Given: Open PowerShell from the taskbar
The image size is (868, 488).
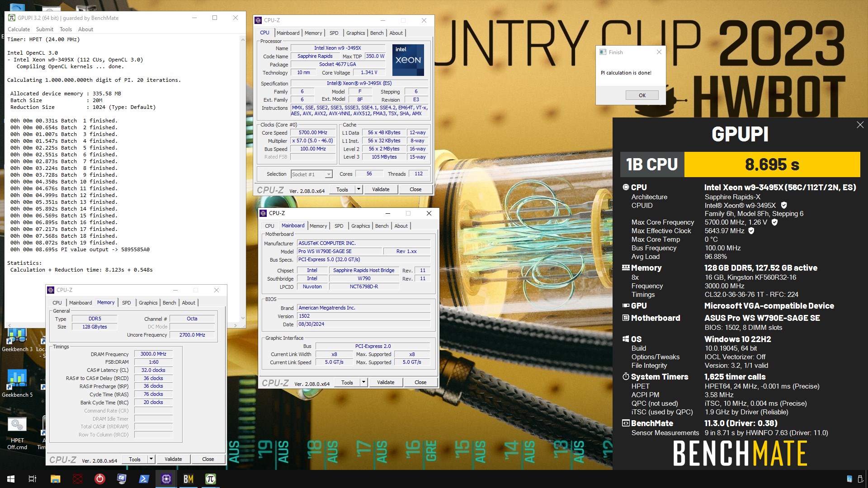Looking at the screenshot, I should pyautogui.click(x=144, y=479).
